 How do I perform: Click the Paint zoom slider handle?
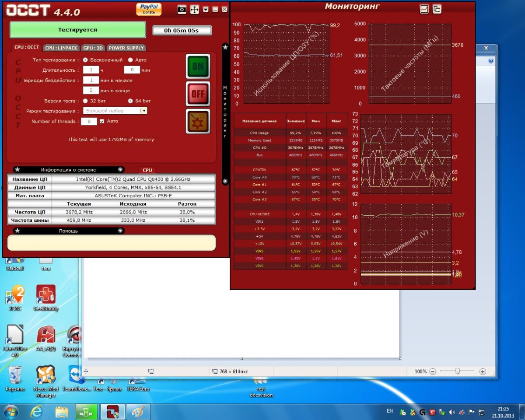(457, 371)
